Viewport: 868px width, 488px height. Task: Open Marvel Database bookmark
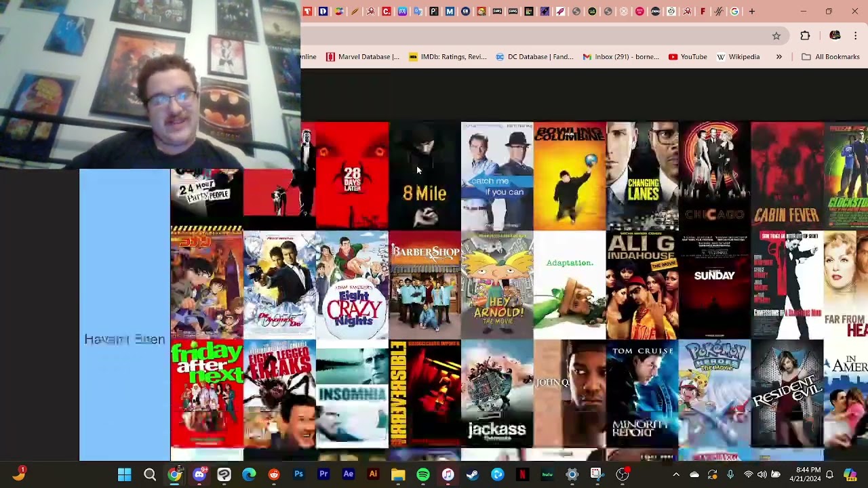363,57
